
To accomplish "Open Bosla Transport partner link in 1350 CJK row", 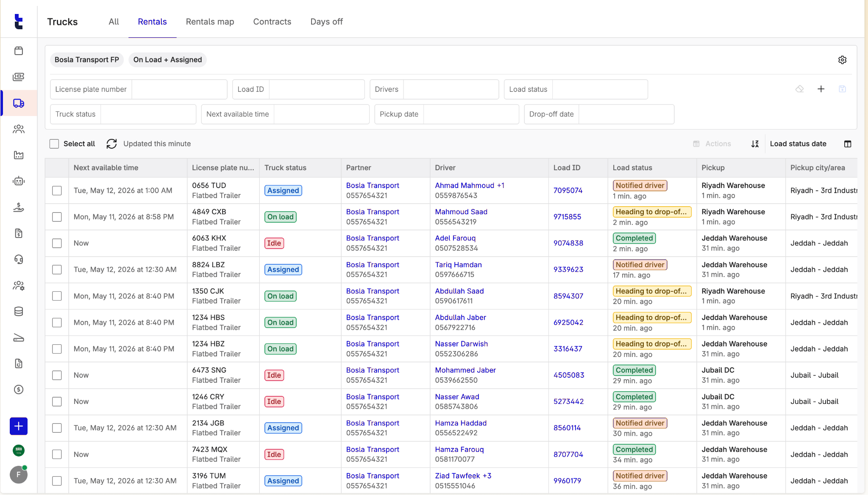I will coord(373,291).
